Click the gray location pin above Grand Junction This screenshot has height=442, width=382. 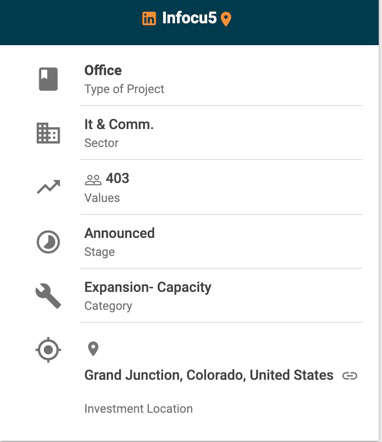[x=93, y=349]
